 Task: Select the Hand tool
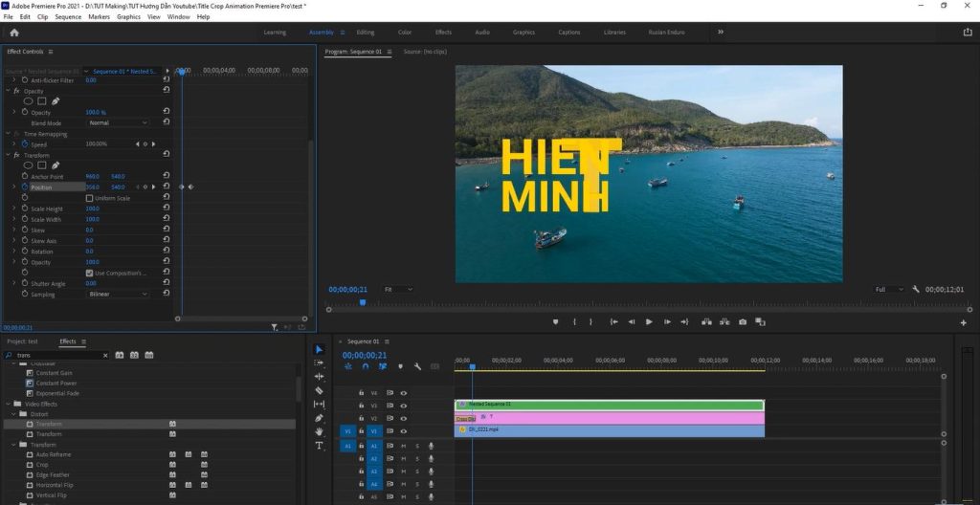click(x=320, y=431)
